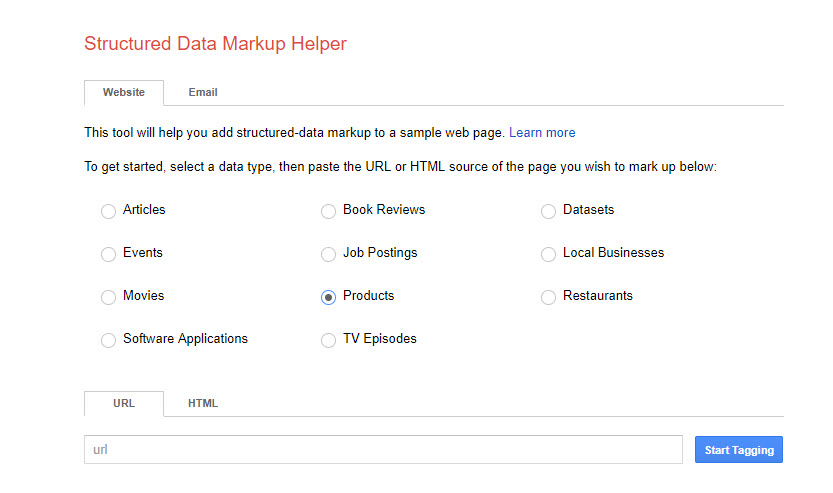The height and width of the screenshot is (493, 833).
Task: Switch to the Website tab
Action: (124, 92)
